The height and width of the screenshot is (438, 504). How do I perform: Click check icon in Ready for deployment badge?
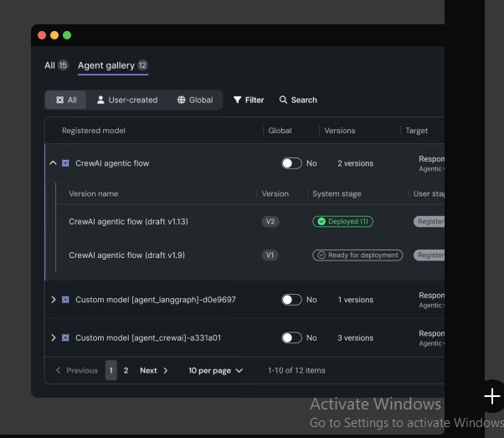pos(321,255)
